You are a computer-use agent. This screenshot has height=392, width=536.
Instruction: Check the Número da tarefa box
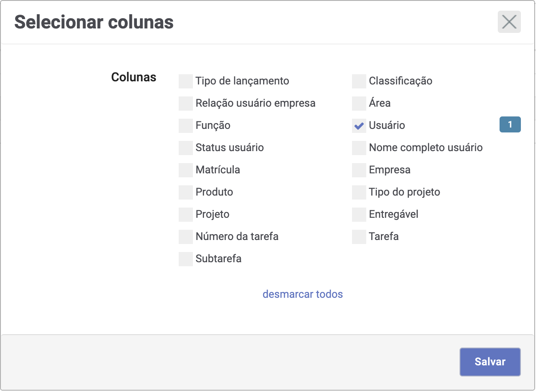pyautogui.click(x=185, y=237)
